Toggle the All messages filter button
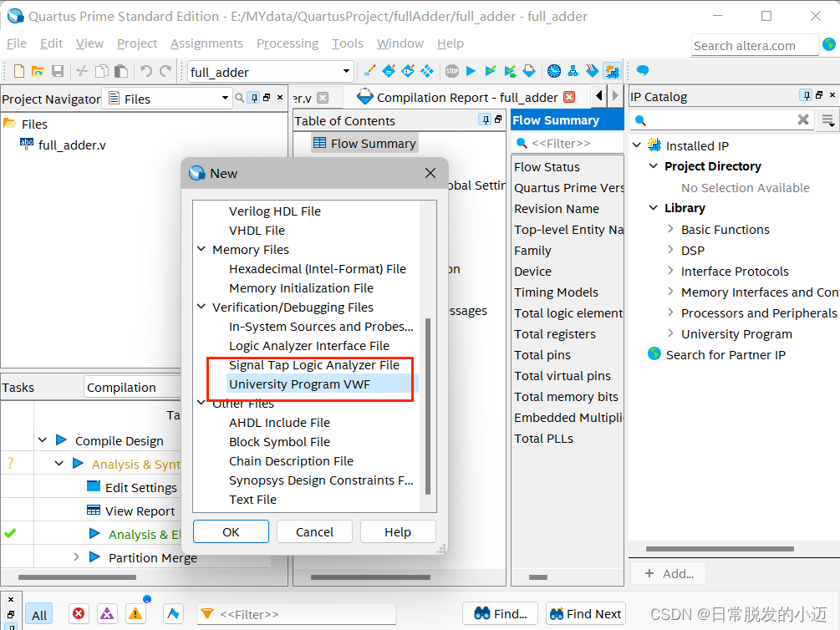This screenshot has width=840, height=630. pos(39,615)
